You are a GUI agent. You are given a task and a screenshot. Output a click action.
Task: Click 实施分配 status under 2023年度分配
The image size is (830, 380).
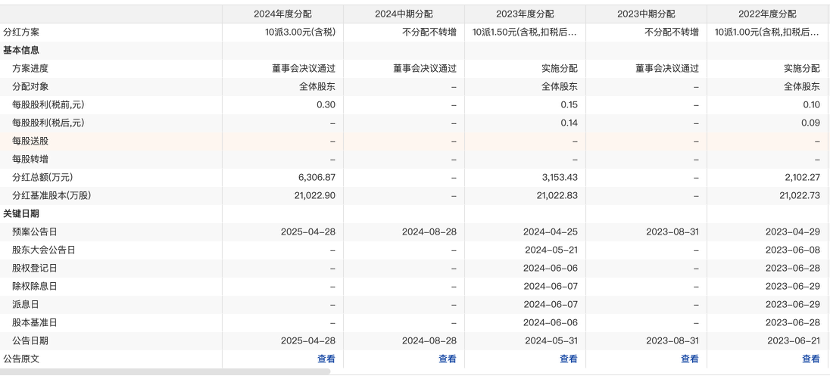tap(560, 68)
